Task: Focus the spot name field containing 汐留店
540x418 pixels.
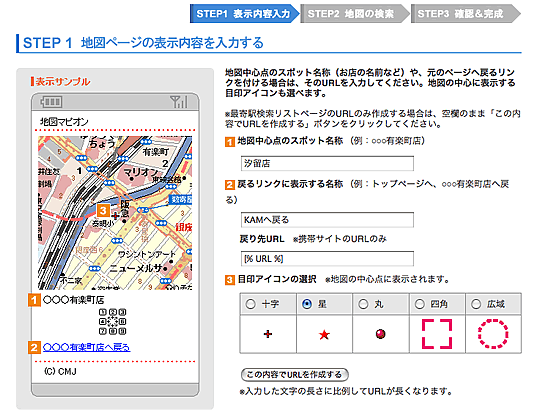Action: click(327, 163)
